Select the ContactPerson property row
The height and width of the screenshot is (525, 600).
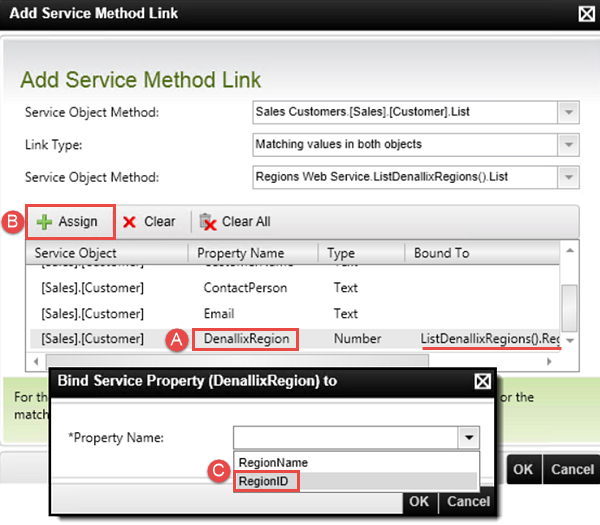[x=294, y=288]
